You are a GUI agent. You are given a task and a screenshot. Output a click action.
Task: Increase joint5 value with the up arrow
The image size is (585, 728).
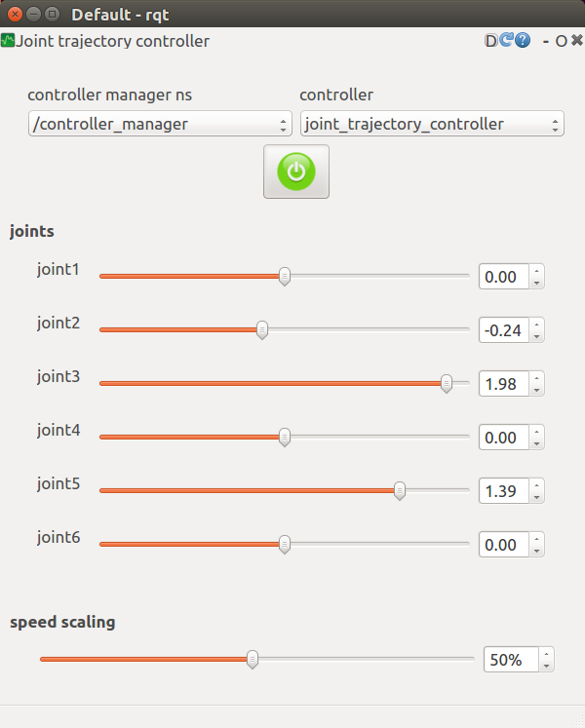point(537,485)
